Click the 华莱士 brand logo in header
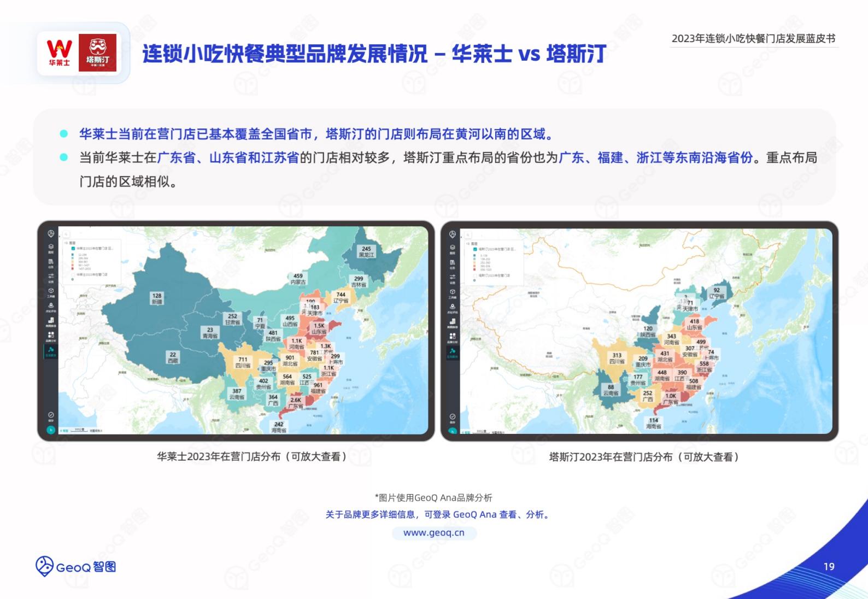The image size is (868, 599). tap(59, 52)
